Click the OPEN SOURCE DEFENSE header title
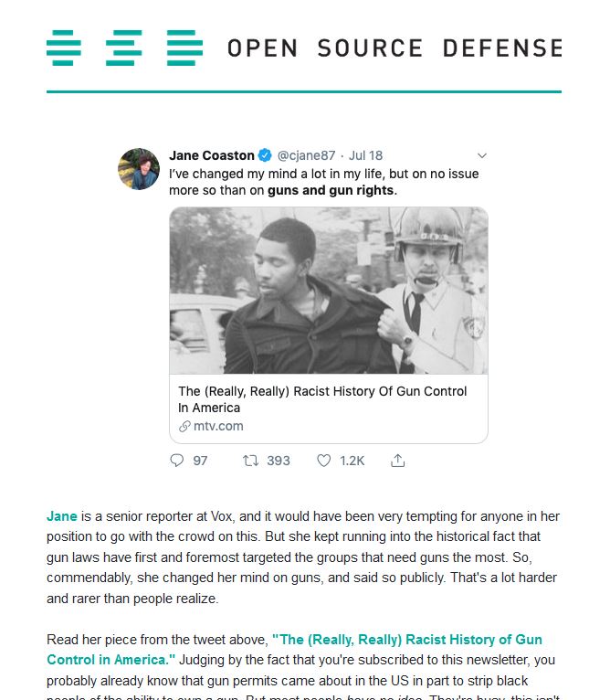This screenshot has width=589, height=700. pos(394,48)
